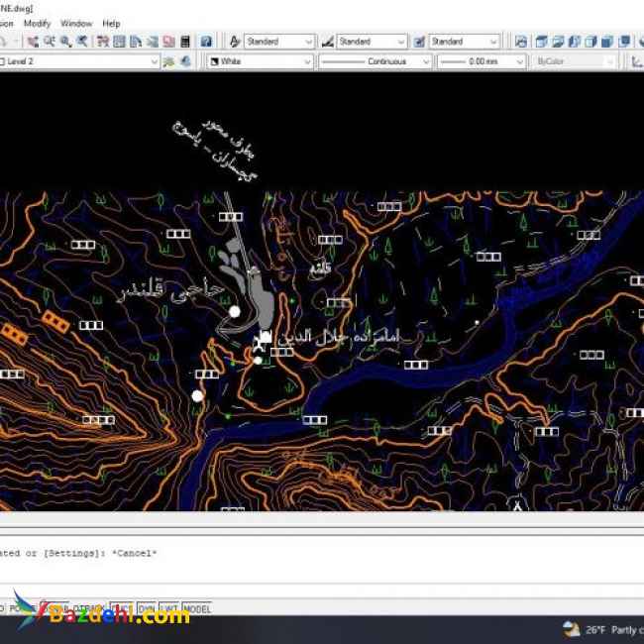Viewport: 644px width, 644px height.
Task: Click the weather icon in taskbar
Action: [x=571, y=629]
